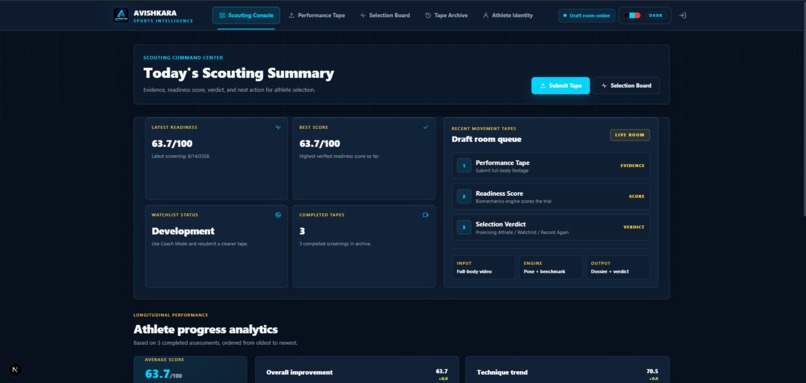This screenshot has width=806, height=383.
Task: Click the VERDICT tag
Action: pyautogui.click(x=634, y=227)
